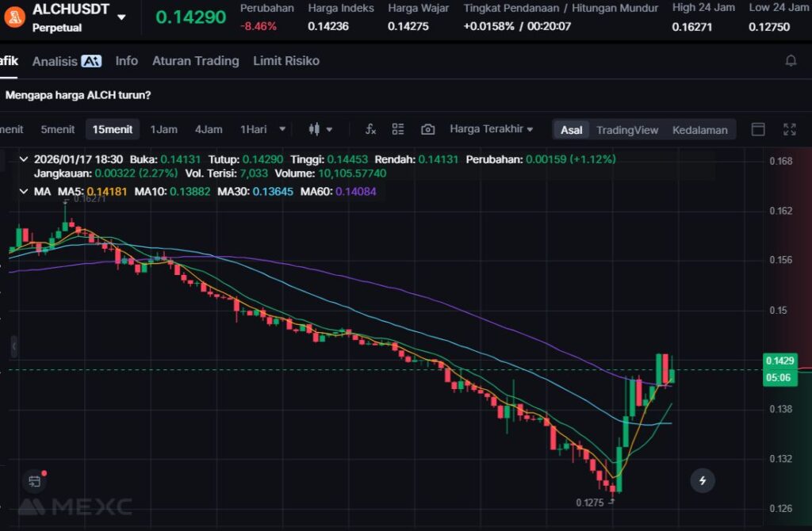Screen dimensions: 812x531
Task: Click the chart layout window icon
Action: [758, 129]
